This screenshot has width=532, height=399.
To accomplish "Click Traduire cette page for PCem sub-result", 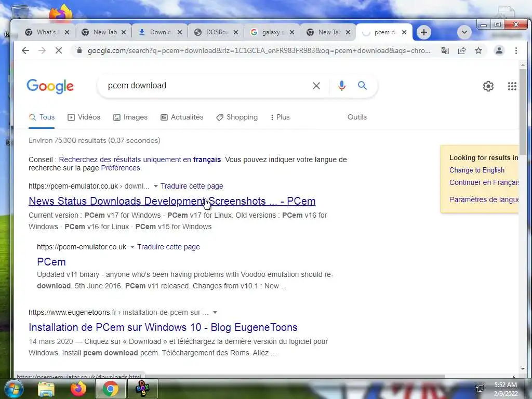I will click(168, 247).
